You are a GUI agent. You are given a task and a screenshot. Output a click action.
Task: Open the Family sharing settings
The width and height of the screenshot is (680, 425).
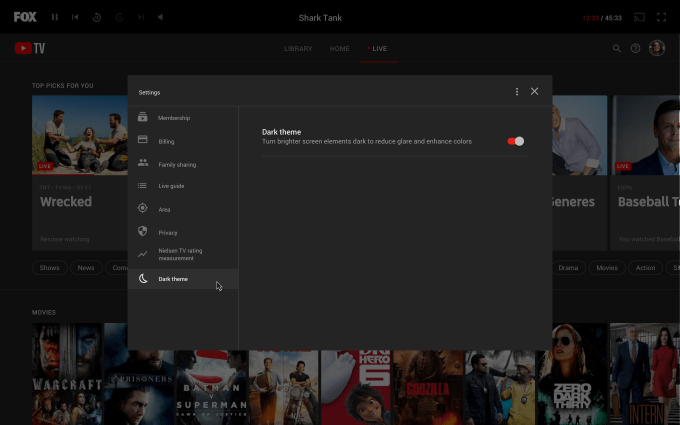click(x=177, y=164)
